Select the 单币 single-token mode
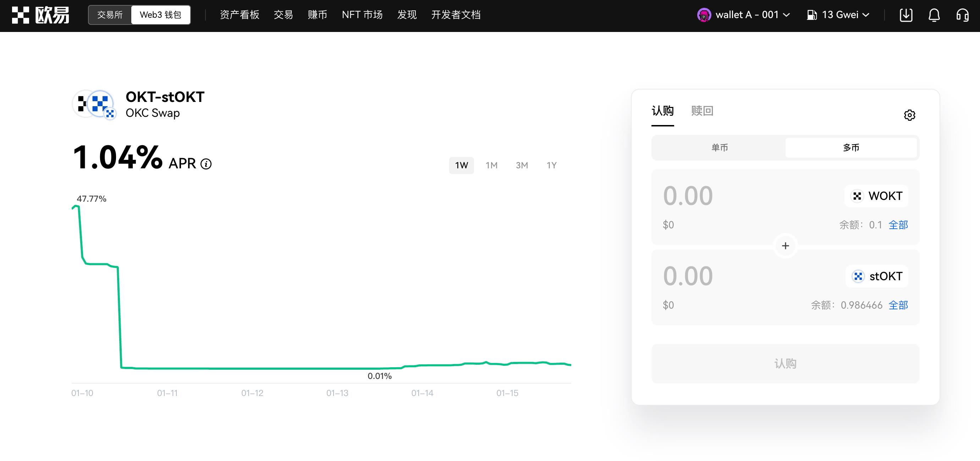 (x=720, y=148)
